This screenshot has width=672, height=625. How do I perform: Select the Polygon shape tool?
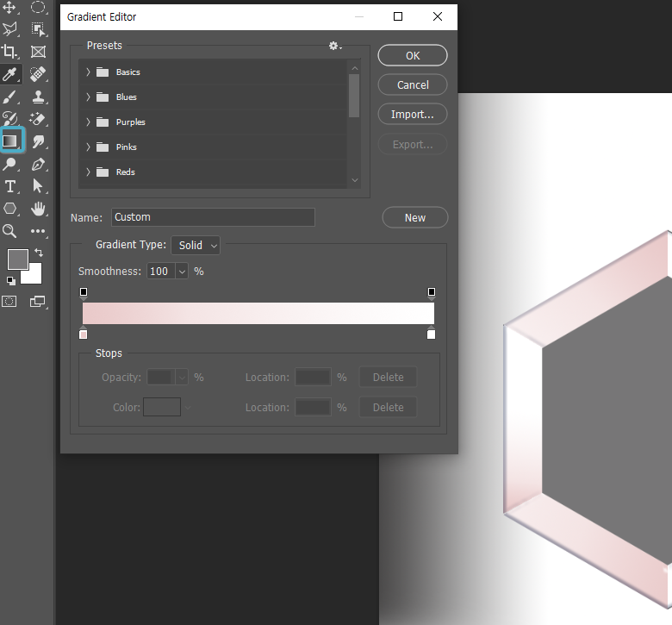(x=9, y=209)
